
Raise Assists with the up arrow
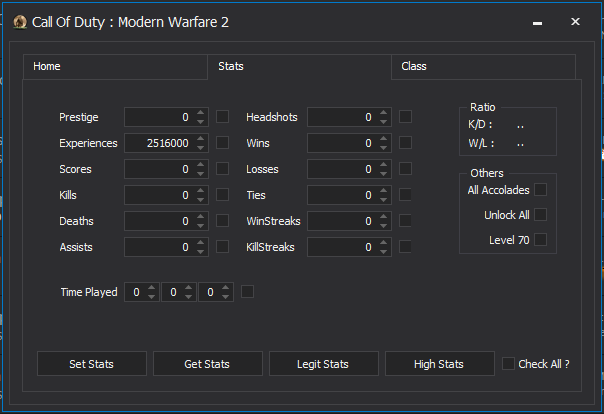pyautogui.click(x=200, y=242)
